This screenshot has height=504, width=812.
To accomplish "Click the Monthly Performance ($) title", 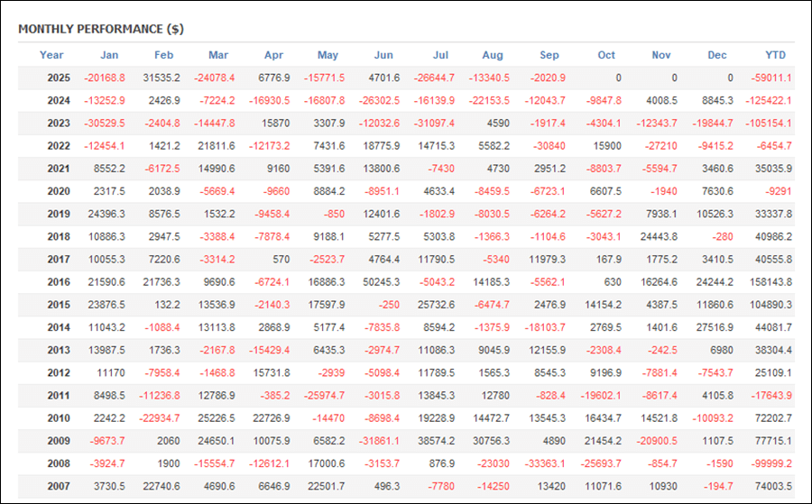I will pos(101,29).
